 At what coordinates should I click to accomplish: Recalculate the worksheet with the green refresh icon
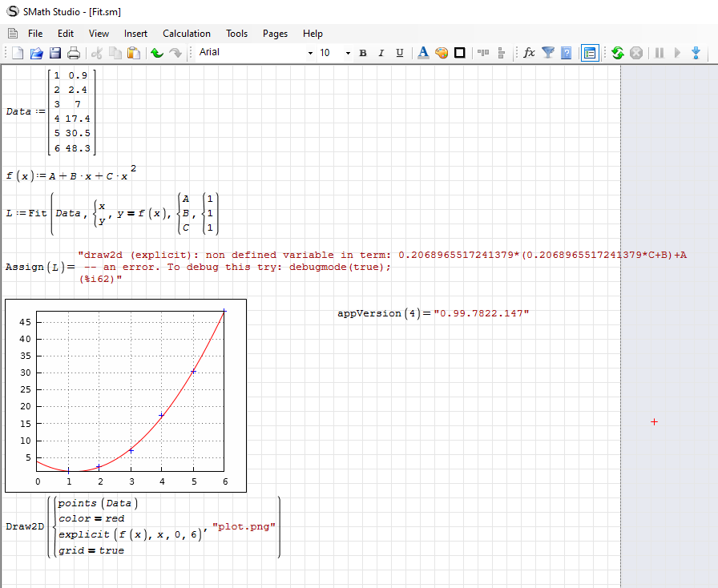click(617, 53)
